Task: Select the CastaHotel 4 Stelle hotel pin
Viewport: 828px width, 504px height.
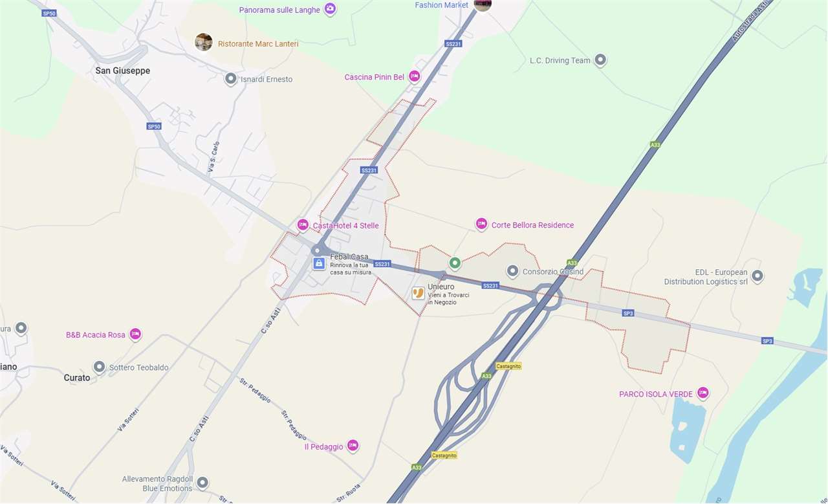Action: tap(303, 225)
